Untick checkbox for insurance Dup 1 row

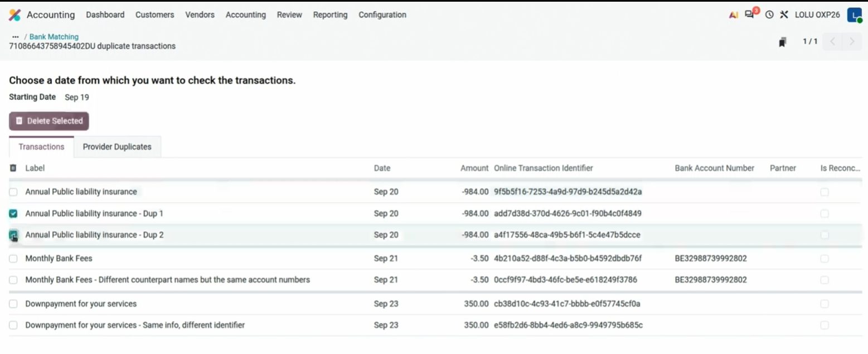[13, 214]
